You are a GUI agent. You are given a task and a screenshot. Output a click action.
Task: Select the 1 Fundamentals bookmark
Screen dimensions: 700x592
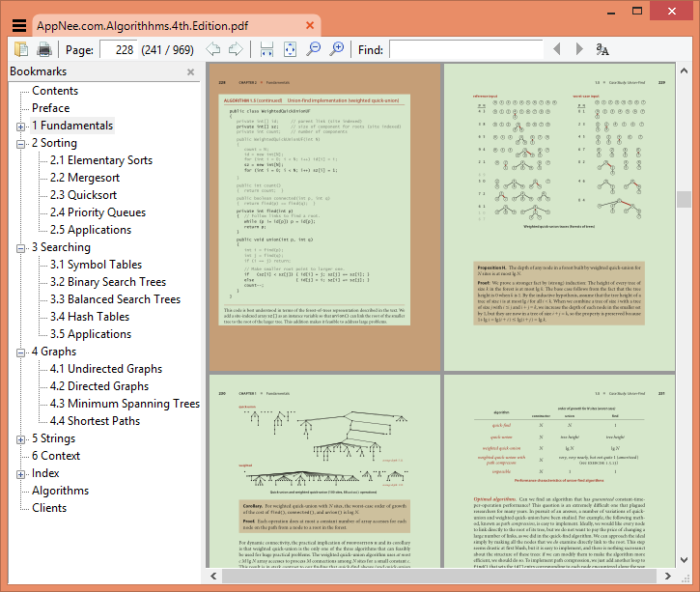coord(72,126)
